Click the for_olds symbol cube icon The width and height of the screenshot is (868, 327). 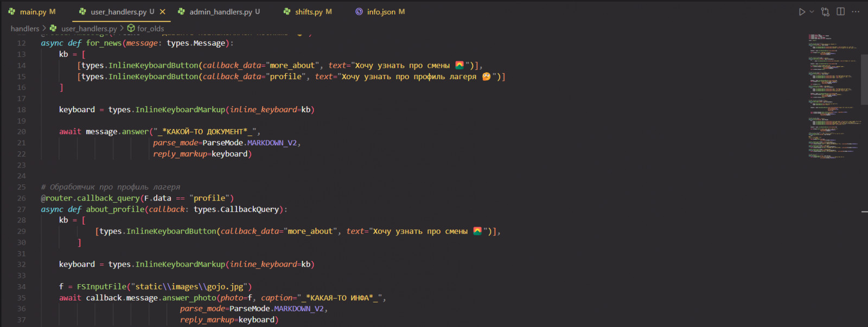(x=131, y=28)
